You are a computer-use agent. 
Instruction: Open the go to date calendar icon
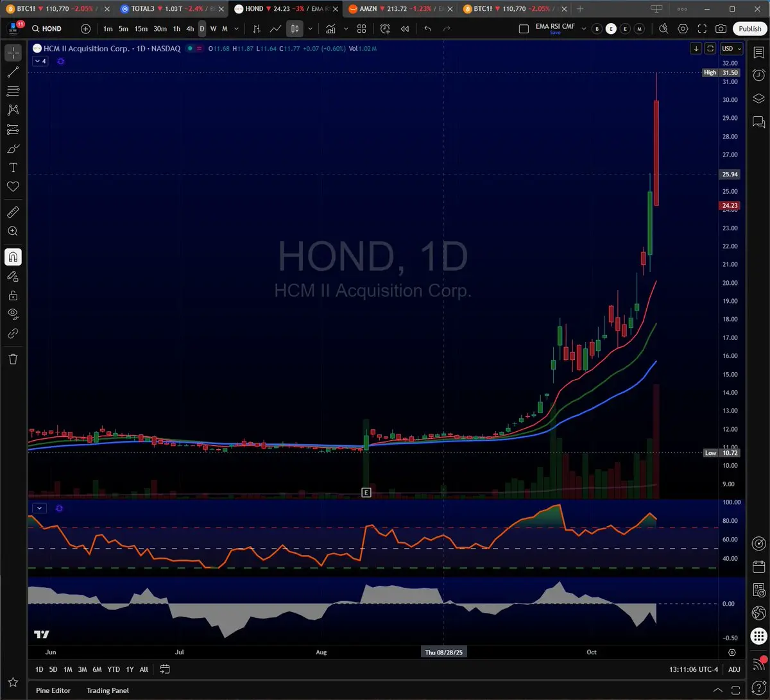pyautogui.click(x=165, y=669)
